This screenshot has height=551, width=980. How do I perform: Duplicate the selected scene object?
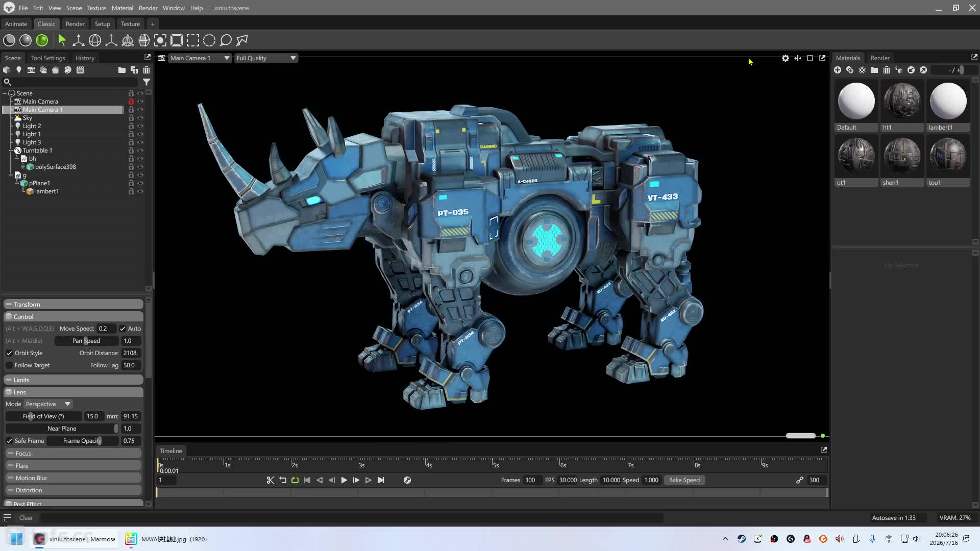coord(134,70)
